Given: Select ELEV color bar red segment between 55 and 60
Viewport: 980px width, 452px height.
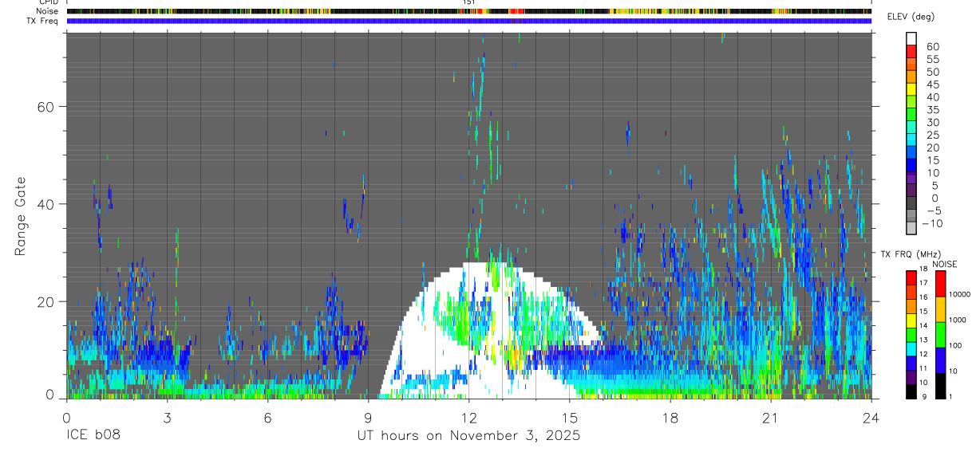Looking at the screenshot, I should tap(911, 51).
